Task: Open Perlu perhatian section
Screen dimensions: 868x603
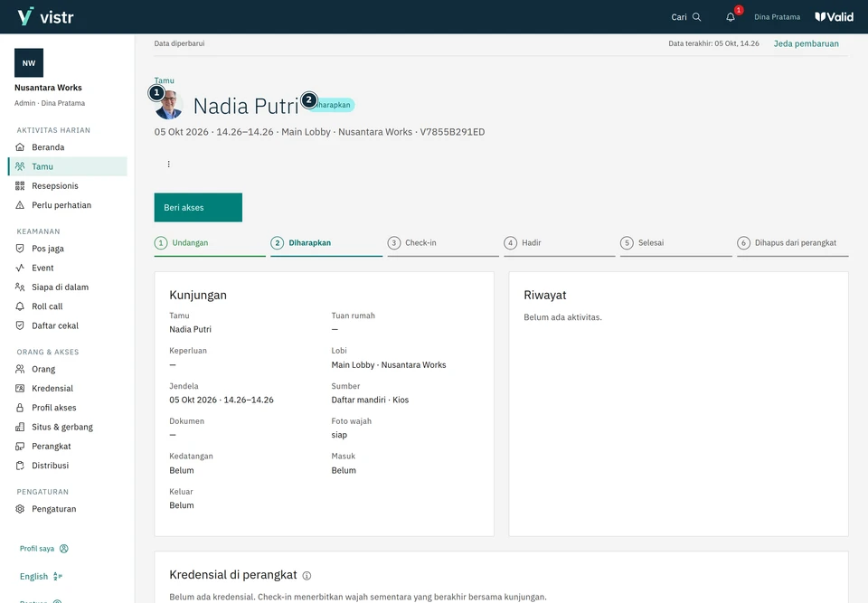Action: coord(68,205)
